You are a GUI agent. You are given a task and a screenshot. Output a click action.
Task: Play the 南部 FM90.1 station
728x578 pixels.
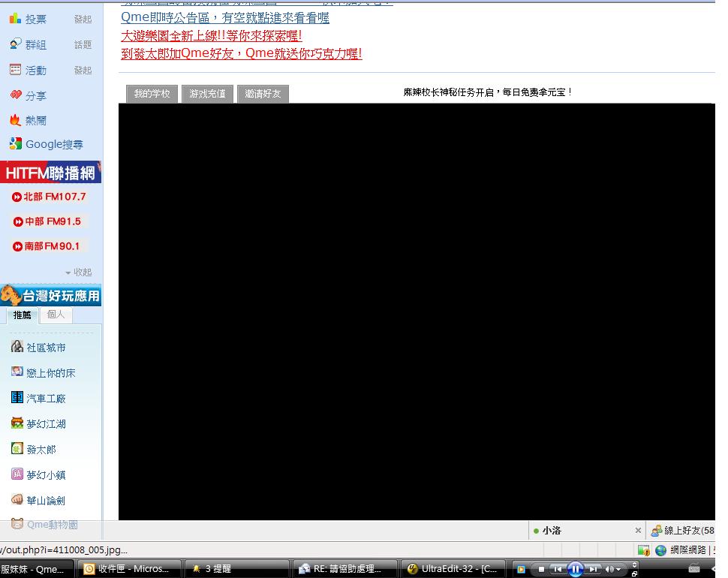point(46,246)
